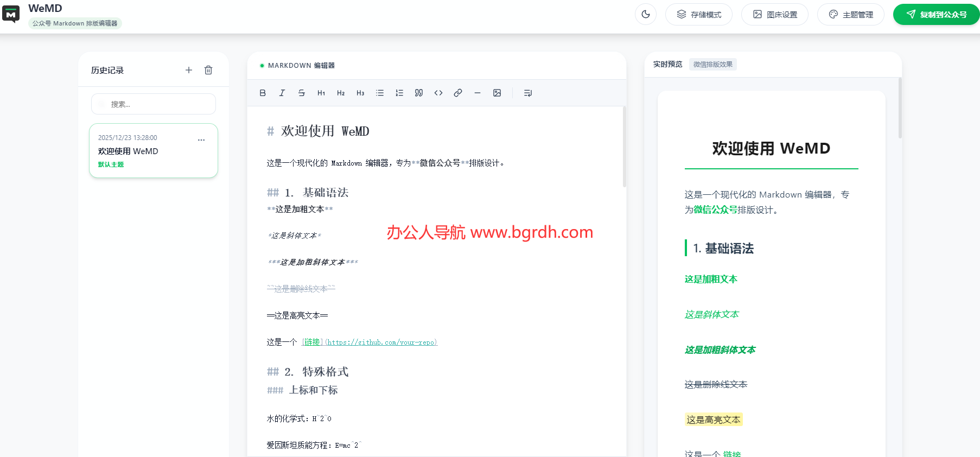The width and height of the screenshot is (980, 457).
Task: Click the 默认主题 label on the history card
Action: point(111,164)
